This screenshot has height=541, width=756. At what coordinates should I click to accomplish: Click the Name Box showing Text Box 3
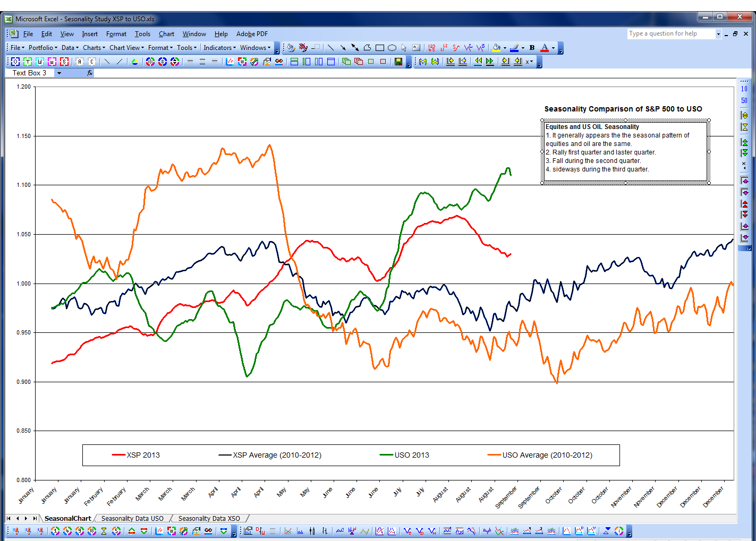coord(30,73)
